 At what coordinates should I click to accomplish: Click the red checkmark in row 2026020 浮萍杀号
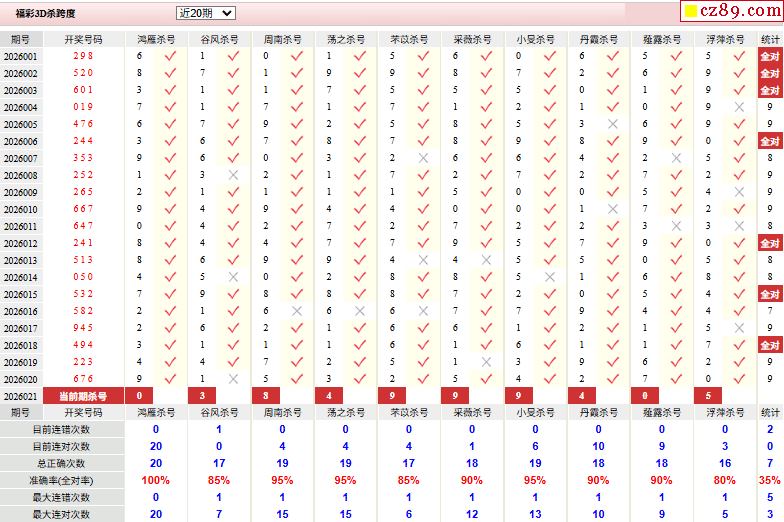pyautogui.click(x=739, y=379)
